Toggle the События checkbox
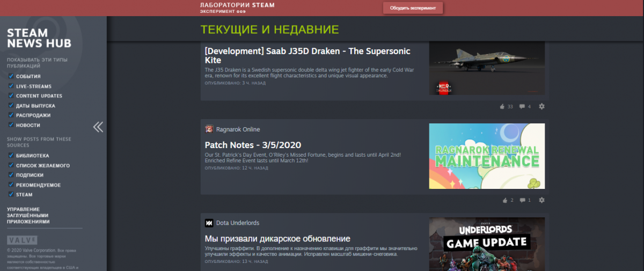Screen dimensions: 644x271 (x=11, y=76)
